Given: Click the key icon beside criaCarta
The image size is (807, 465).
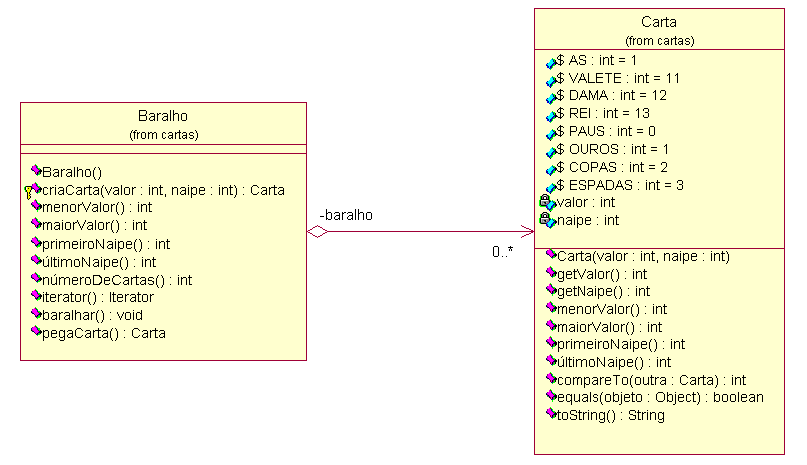Looking at the screenshot, I should (28, 192).
